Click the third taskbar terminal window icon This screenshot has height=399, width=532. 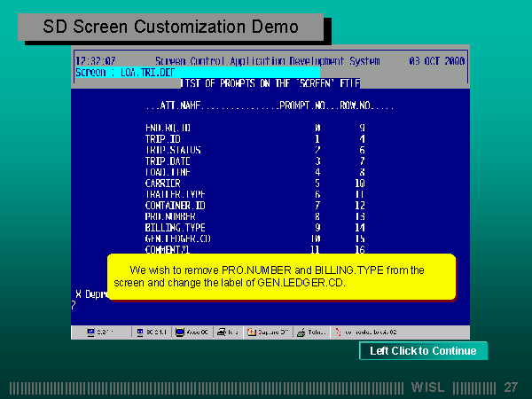click(x=181, y=332)
